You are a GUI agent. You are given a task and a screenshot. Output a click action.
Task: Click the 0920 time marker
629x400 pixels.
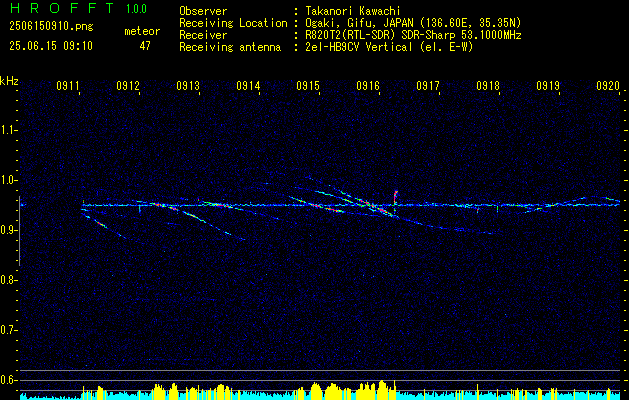608,85
